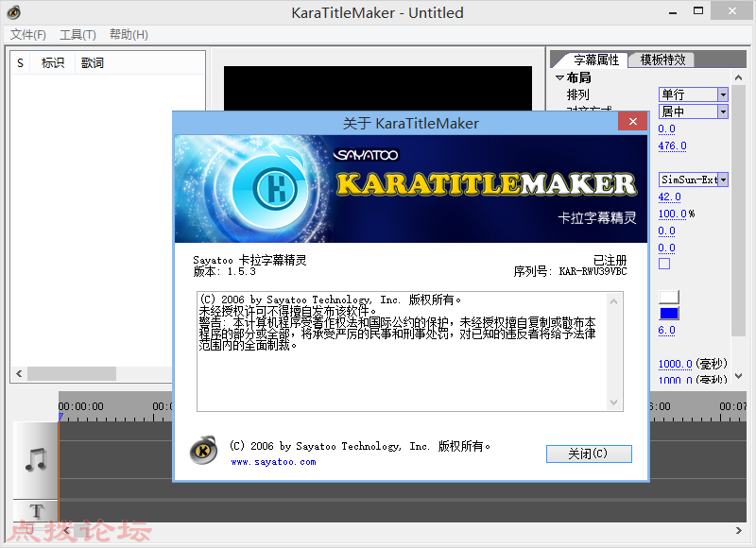756x548 pixels.
Task: Maximize the KaraTitleMaker main window
Action: click(x=698, y=11)
